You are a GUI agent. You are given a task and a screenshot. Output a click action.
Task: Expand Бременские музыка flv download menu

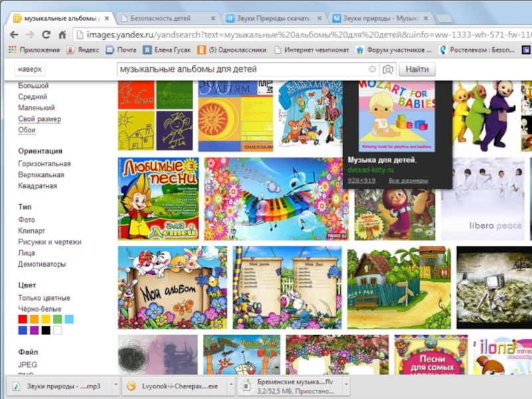click(x=346, y=385)
